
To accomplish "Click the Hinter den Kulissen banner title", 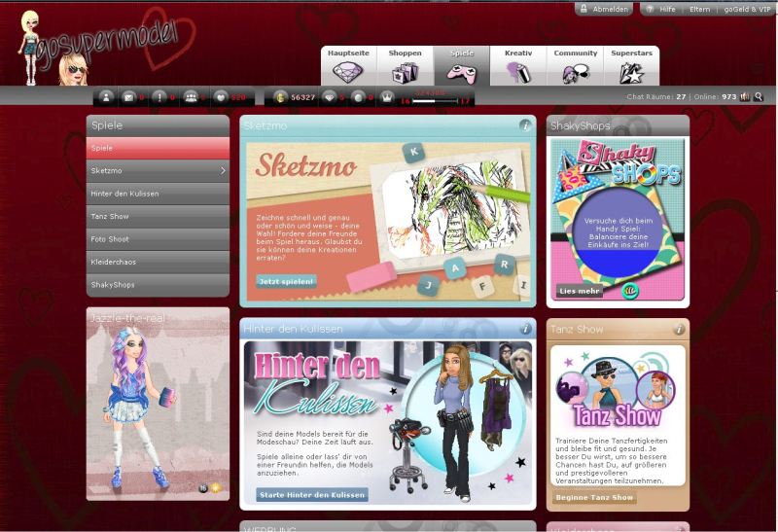I will tap(318, 383).
